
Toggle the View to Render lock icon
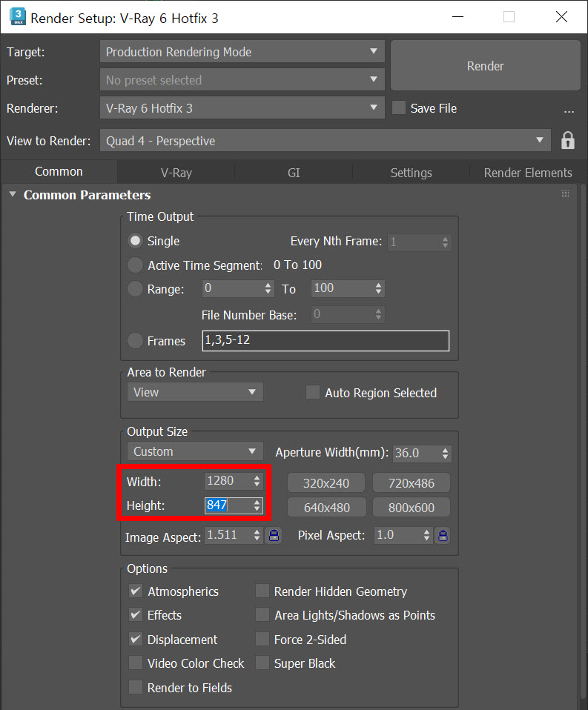(568, 141)
